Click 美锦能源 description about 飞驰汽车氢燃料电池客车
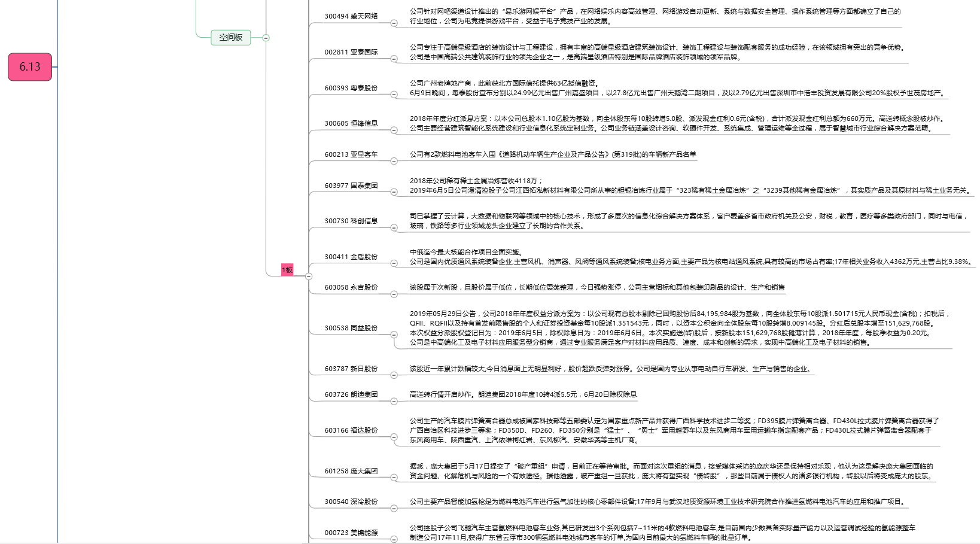 662,533
